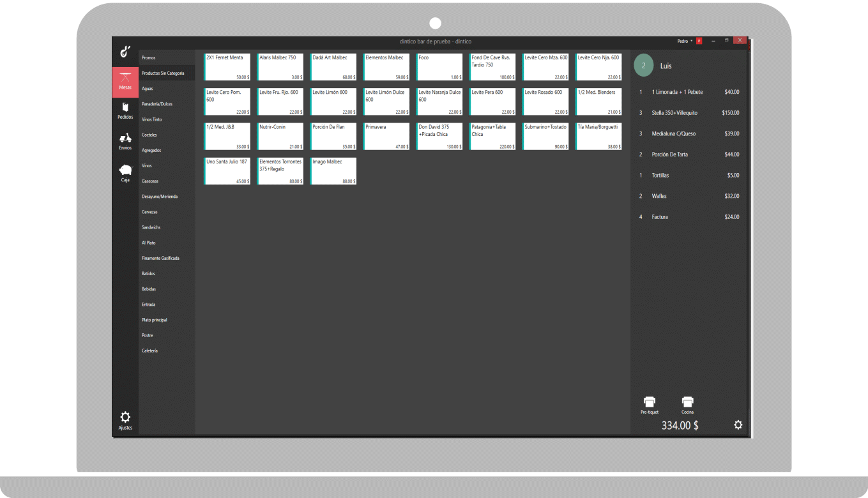
Task: Add Tía María/Borguetti product
Action: [x=598, y=137]
